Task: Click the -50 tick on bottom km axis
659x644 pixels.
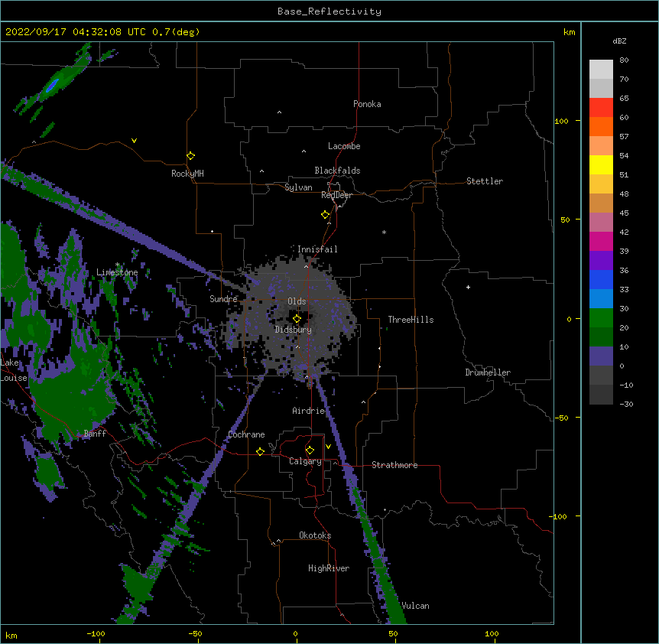Action: tap(195, 634)
